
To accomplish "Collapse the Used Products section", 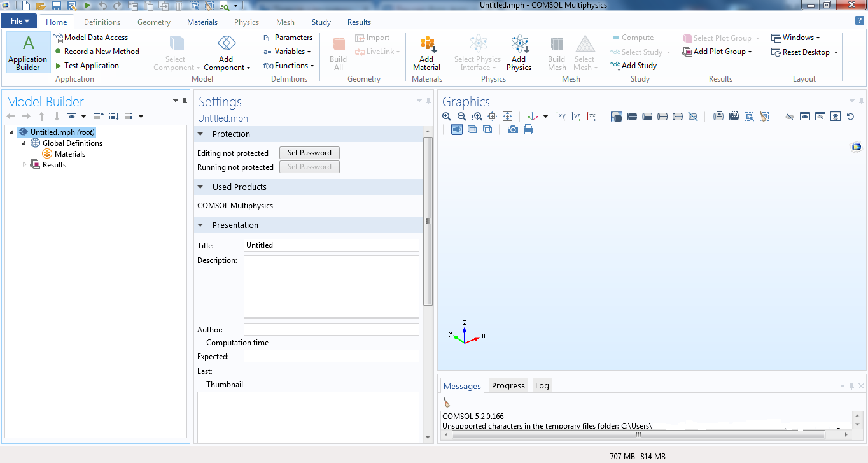I will pyautogui.click(x=200, y=187).
